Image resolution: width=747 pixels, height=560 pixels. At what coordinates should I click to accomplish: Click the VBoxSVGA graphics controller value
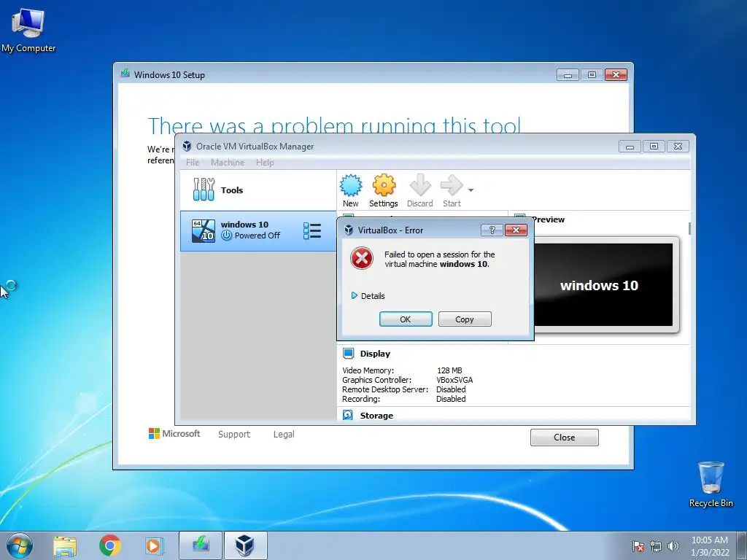[x=454, y=379]
